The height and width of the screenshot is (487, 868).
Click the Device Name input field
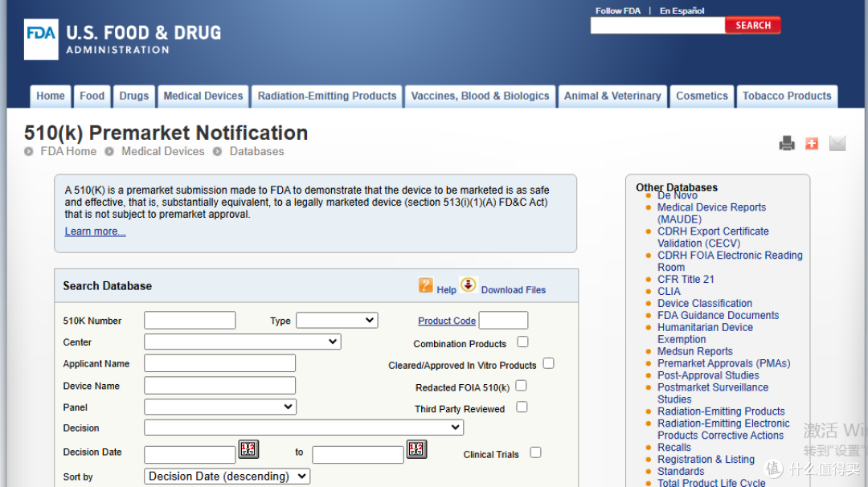[219, 386]
